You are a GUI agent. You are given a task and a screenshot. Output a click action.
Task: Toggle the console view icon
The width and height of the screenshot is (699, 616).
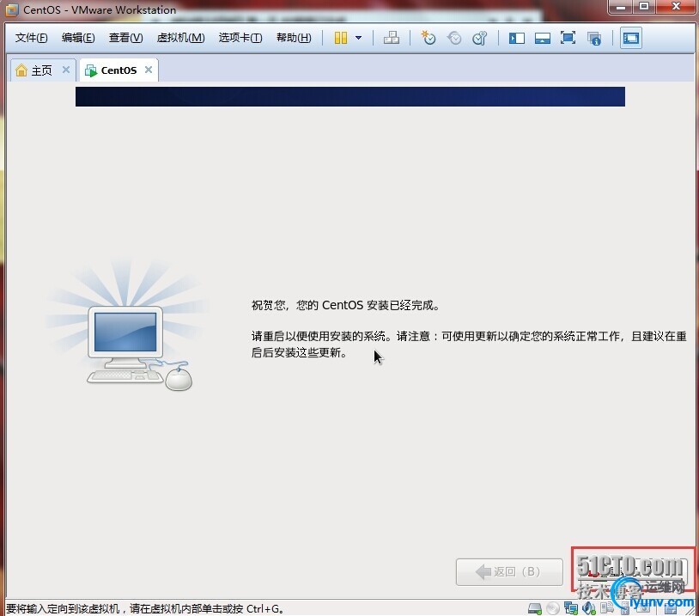[631, 38]
